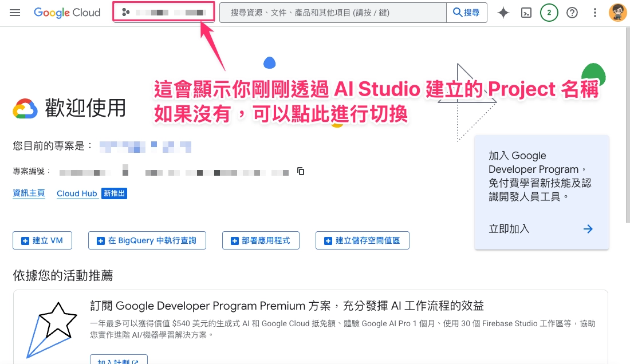Click the vertical page scrollbar
The image size is (630, 364).
pyautogui.click(x=628, y=124)
